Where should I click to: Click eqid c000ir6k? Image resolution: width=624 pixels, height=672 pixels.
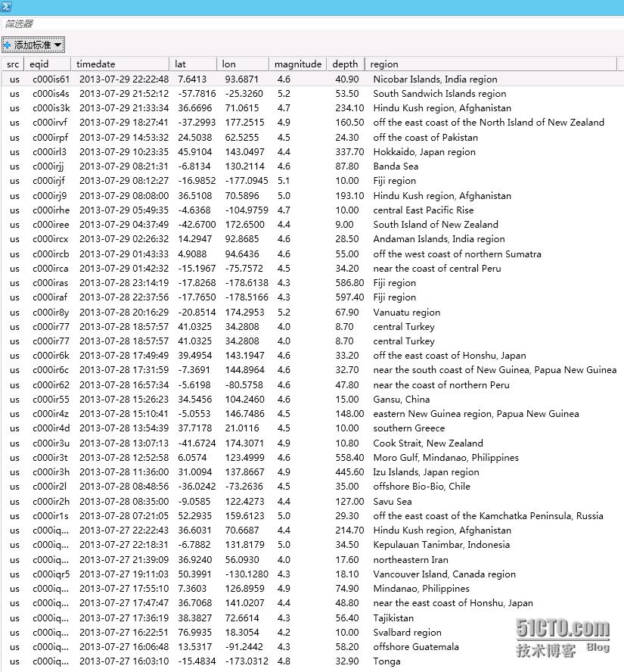click(x=51, y=356)
